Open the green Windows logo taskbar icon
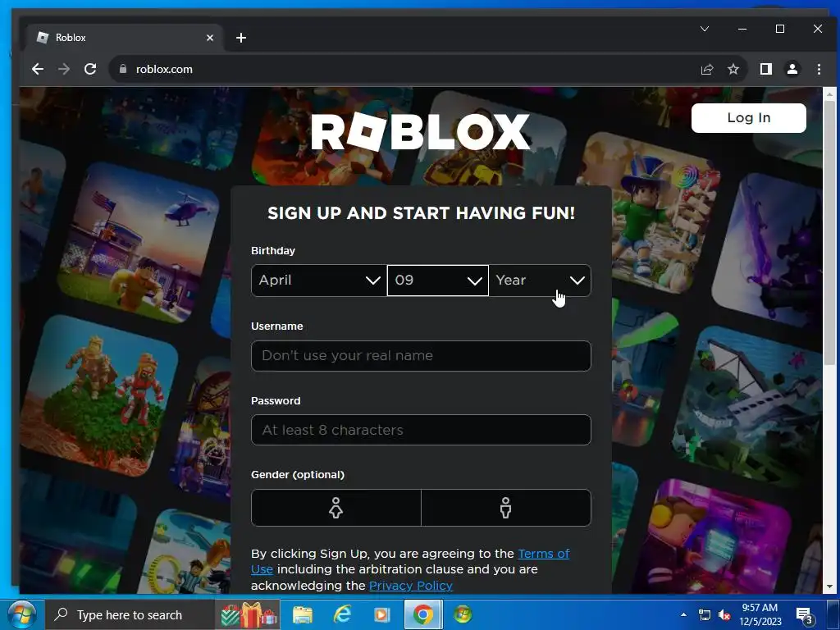This screenshot has width=840, height=630. 463,614
